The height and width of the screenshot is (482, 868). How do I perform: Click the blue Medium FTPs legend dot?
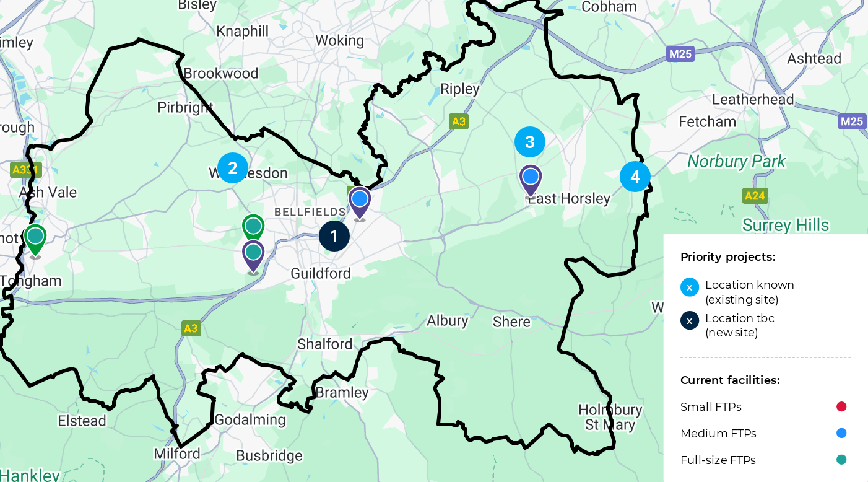coord(841,434)
